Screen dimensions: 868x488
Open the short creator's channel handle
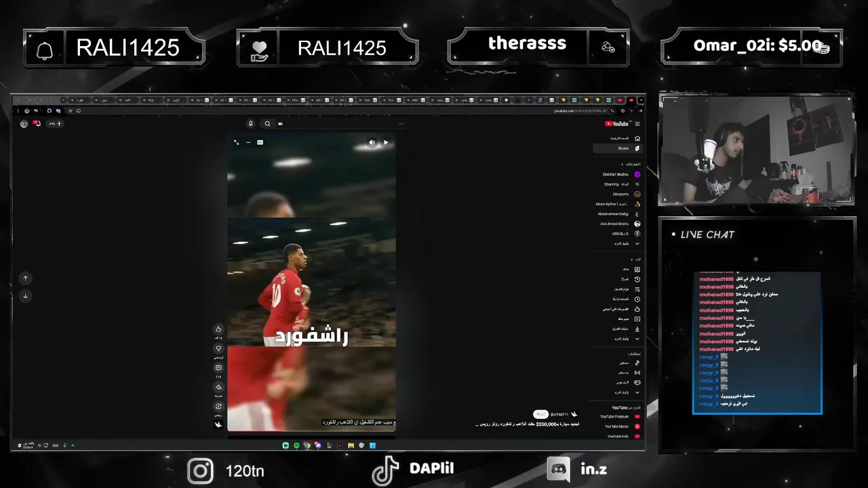[559, 413]
